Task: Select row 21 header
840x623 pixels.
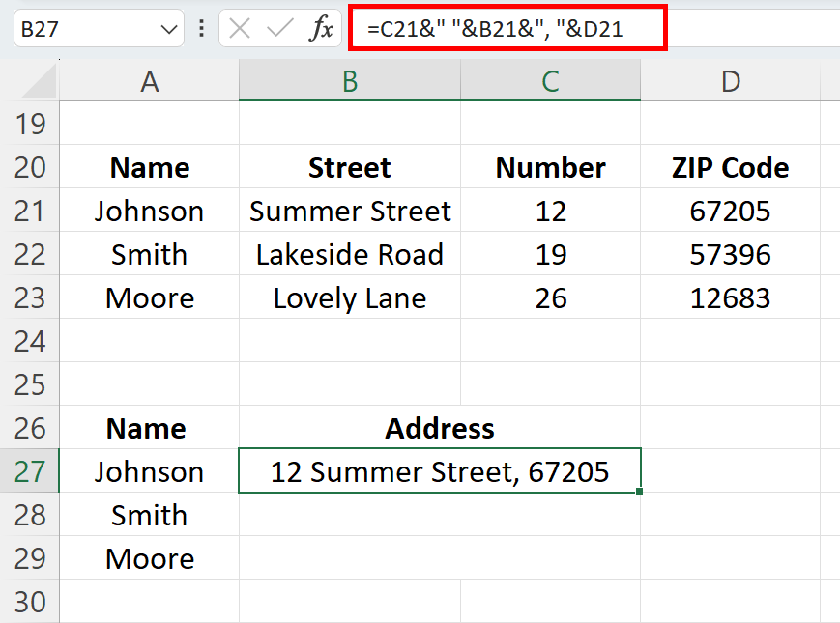Action: (30, 211)
